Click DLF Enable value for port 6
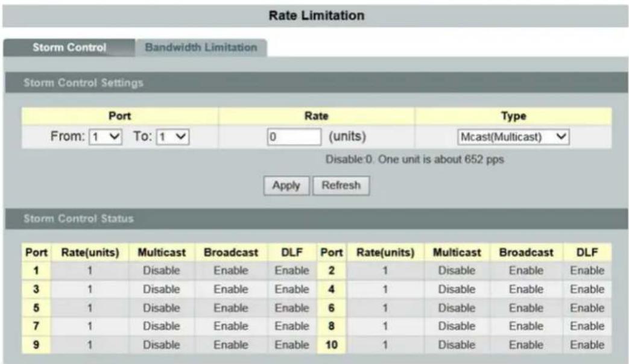The width and height of the screenshot is (629, 364). pyautogui.click(x=587, y=308)
